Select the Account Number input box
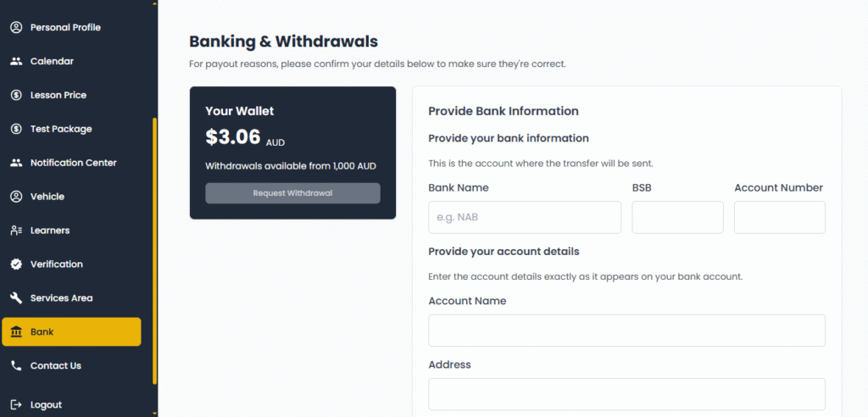This screenshot has width=868, height=417. pyautogui.click(x=779, y=218)
